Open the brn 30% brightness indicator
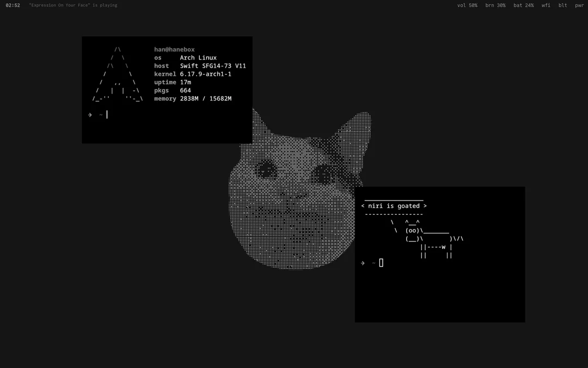Screen dimensions: 588x368 495,5
